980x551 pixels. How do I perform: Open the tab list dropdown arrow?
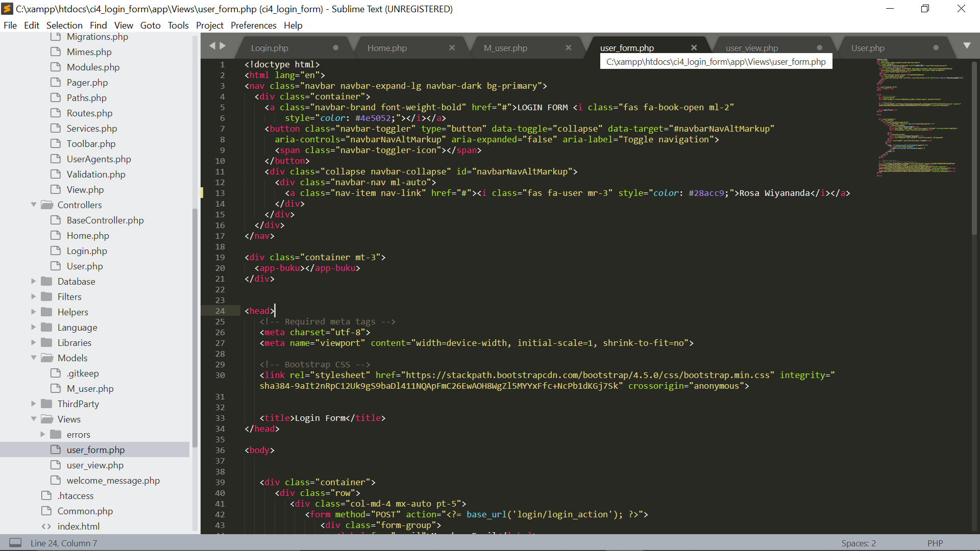coord(967,46)
